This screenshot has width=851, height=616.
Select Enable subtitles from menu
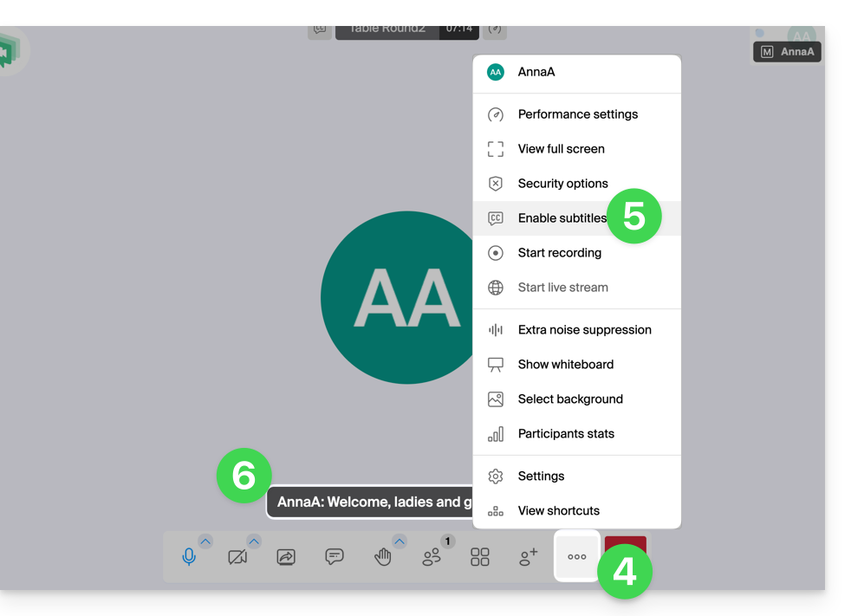click(x=562, y=218)
